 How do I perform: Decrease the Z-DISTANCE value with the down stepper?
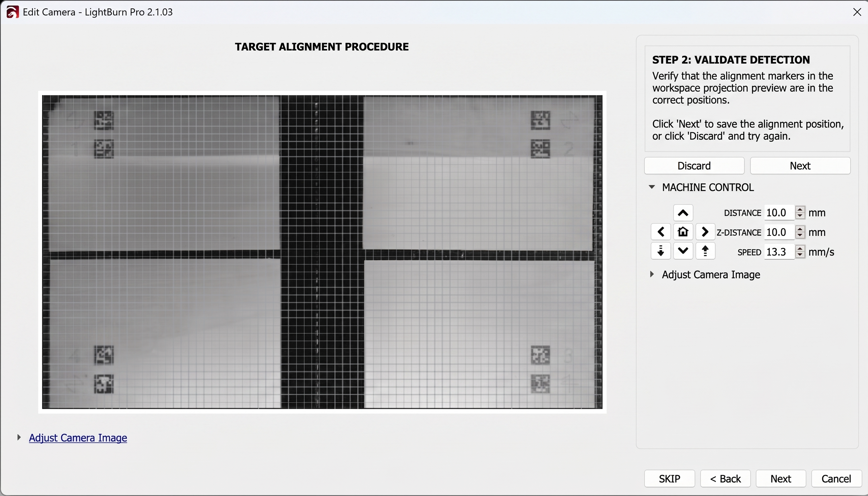[800, 235]
